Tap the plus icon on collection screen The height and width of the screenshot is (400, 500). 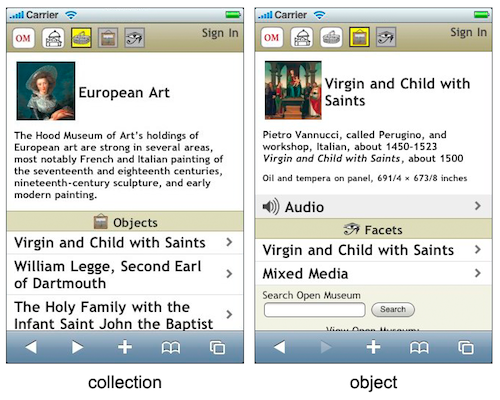coord(125,347)
